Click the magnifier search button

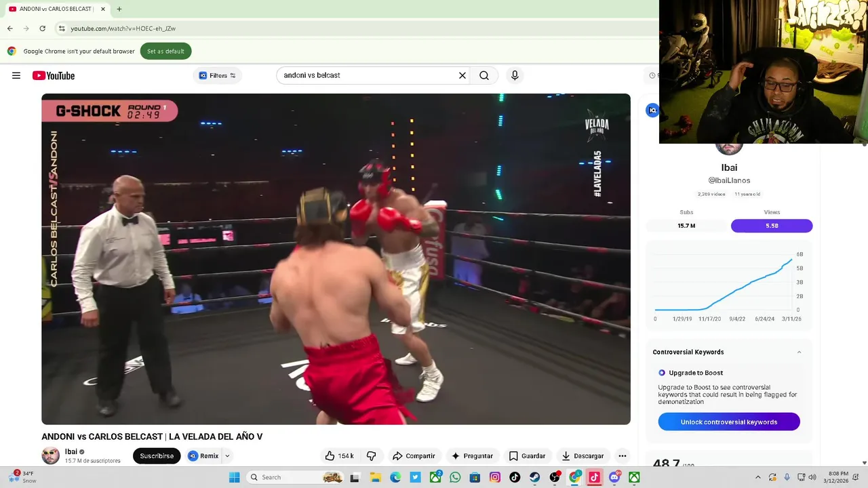pos(484,75)
